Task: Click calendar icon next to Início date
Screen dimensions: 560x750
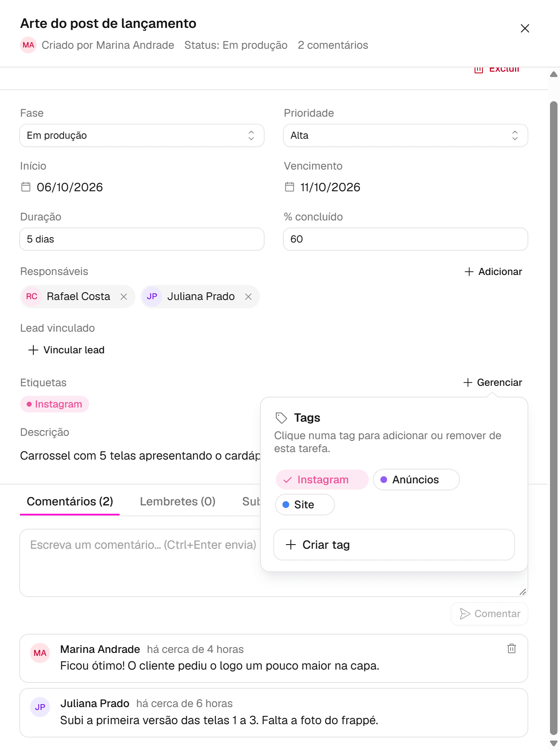Action: (x=26, y=187)
